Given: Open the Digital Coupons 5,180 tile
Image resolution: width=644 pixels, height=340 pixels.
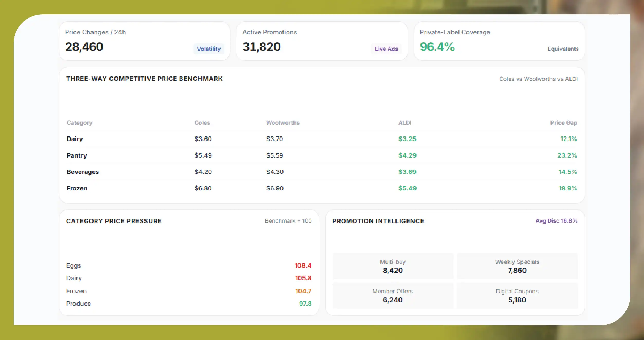Looking at the screenshot, I should coord(517,296).
